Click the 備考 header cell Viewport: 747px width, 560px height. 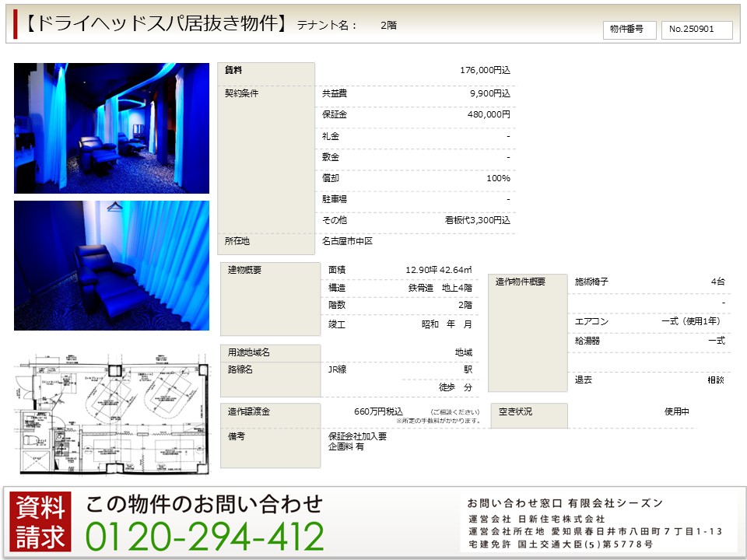[x=270, y=448]
